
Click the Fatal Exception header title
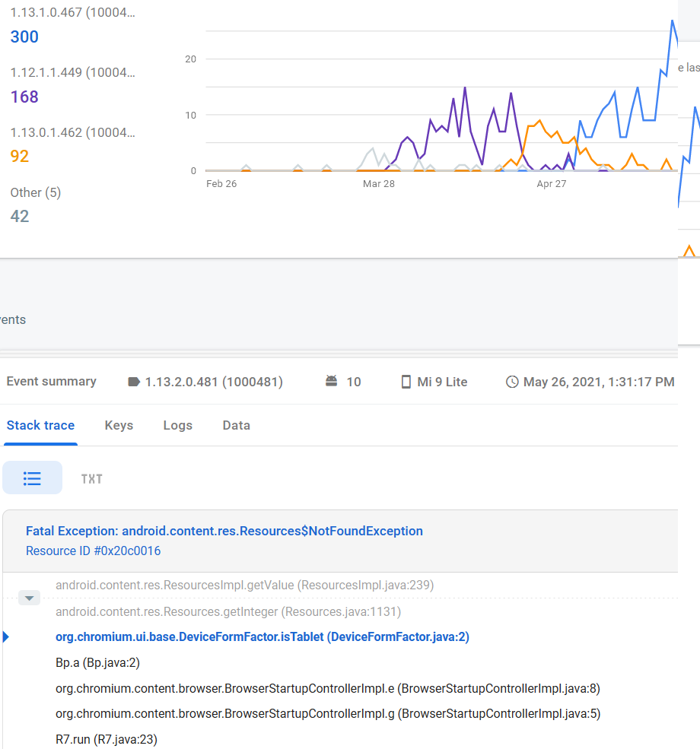(224, 531)
